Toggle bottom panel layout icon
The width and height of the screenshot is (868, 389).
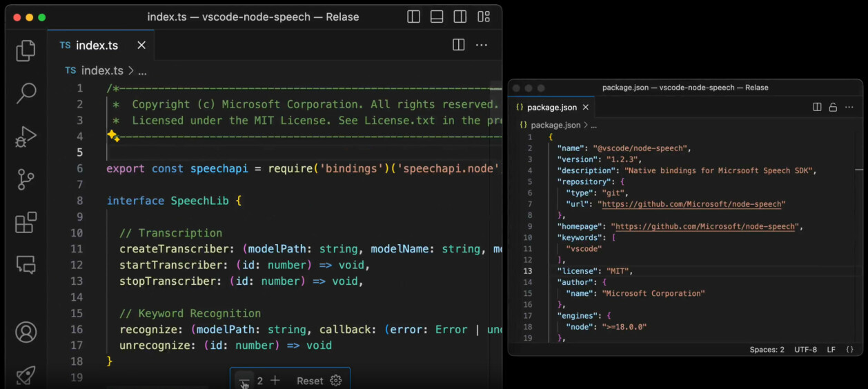pos(437,17)
